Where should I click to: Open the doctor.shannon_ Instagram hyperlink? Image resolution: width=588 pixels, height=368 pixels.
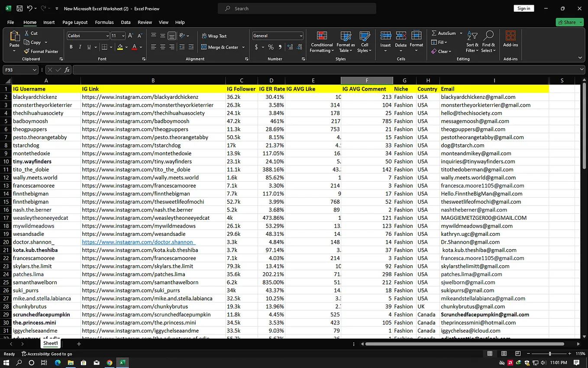pos(139,242)
